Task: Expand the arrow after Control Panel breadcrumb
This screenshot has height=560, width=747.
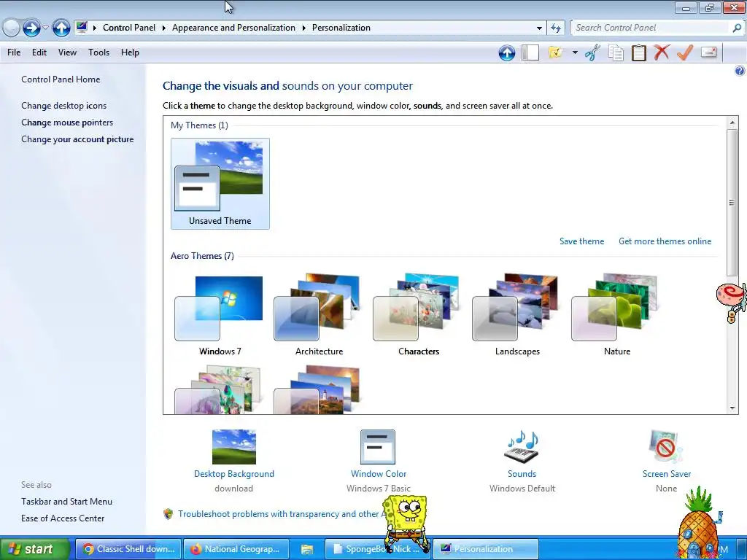Action: point(163,28)
